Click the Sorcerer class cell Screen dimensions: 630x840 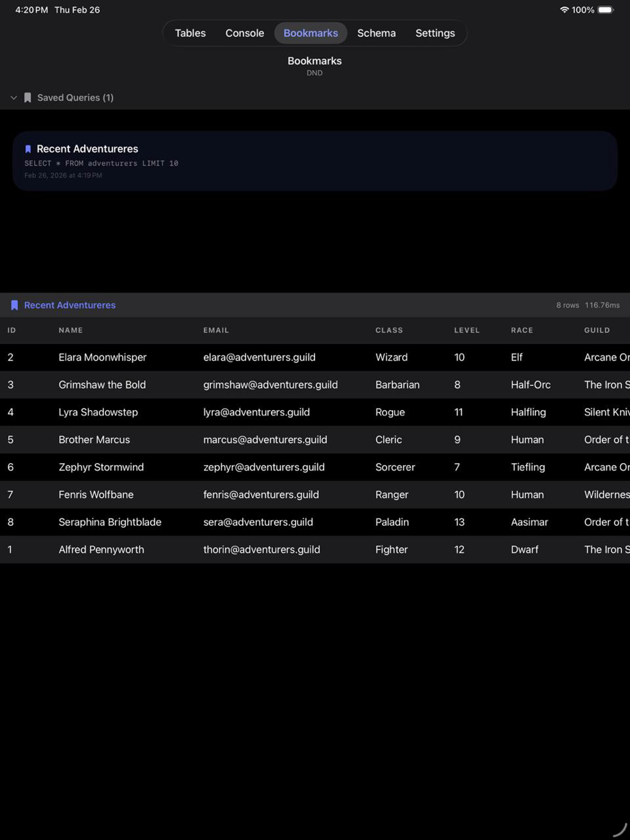pyautogui.click(x=395, y=467)
